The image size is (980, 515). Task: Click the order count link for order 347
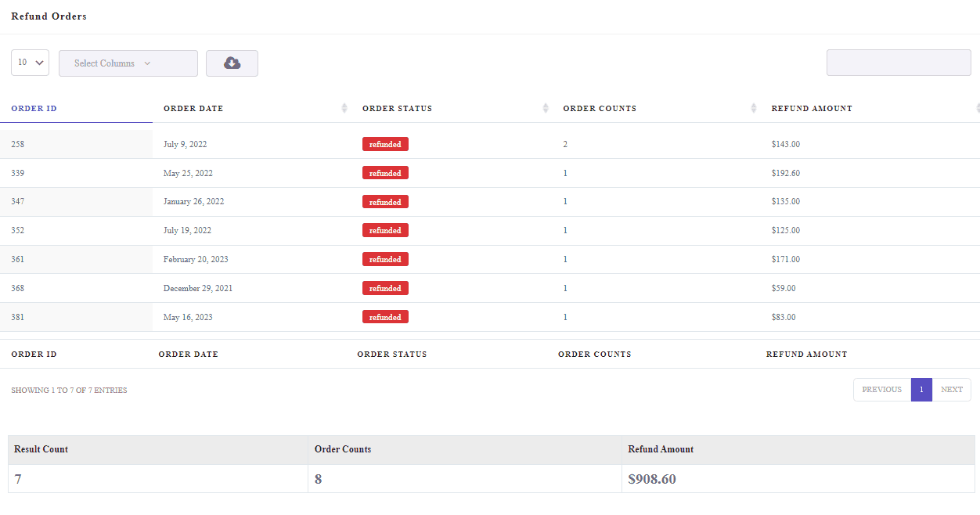[565, 201]
